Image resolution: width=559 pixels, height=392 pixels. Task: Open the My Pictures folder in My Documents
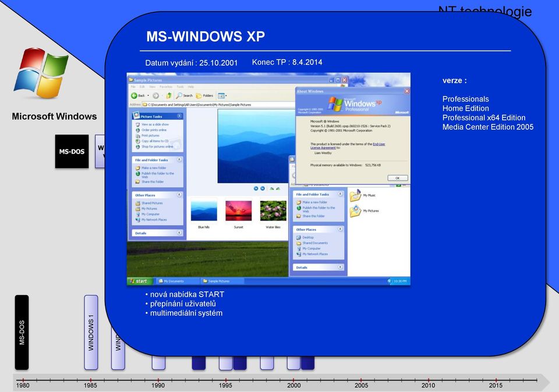point(355,211)
